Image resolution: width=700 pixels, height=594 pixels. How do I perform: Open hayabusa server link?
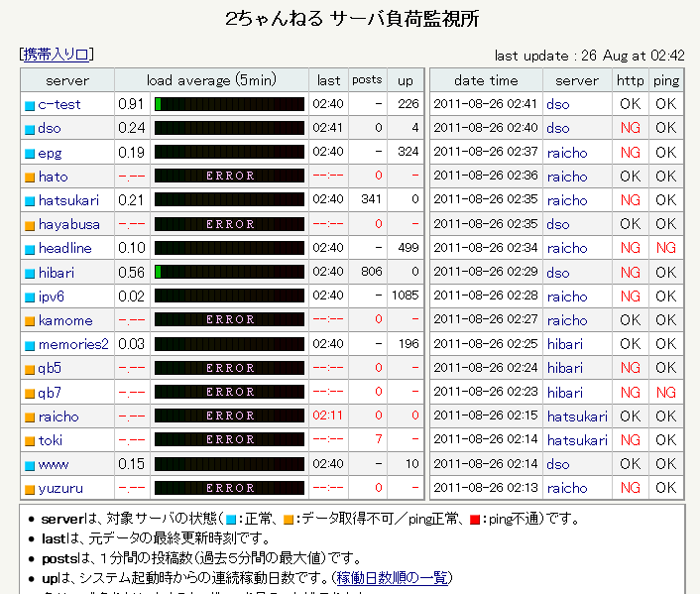(69, 224)
